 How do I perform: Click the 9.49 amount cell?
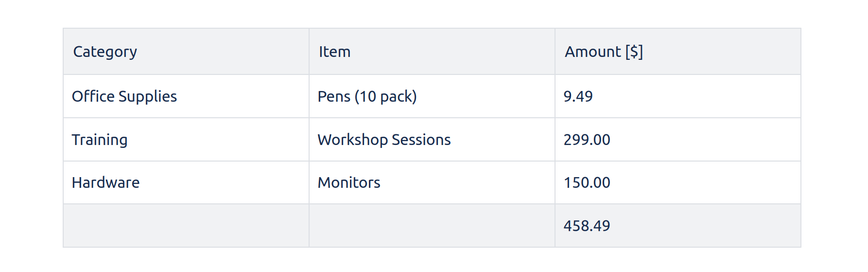[578, 96]
